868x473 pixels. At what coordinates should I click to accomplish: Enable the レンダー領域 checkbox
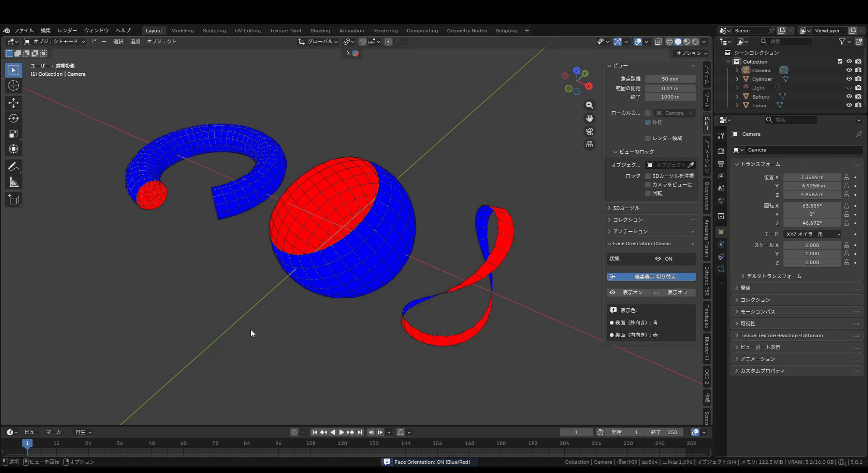click(x=648, y=138)
